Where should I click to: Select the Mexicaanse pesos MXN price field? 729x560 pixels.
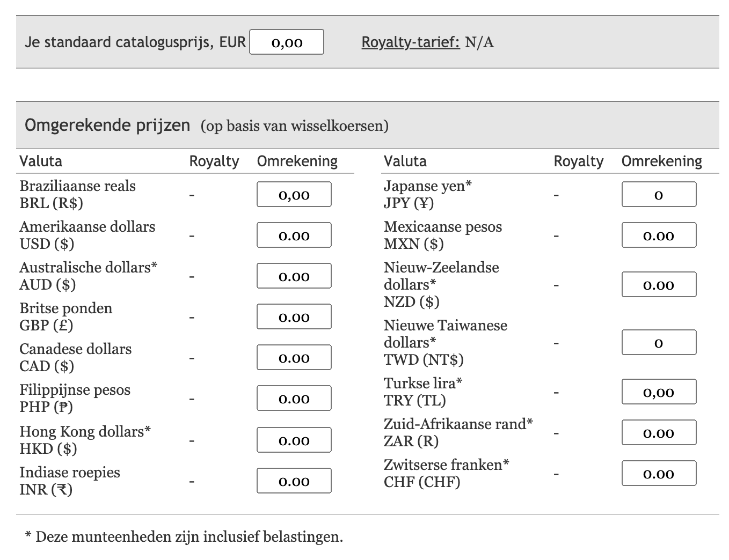point(659,235)
